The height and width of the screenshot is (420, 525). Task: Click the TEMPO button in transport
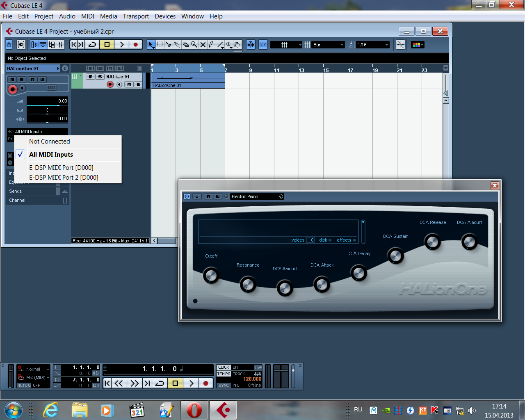click(224, 374)
